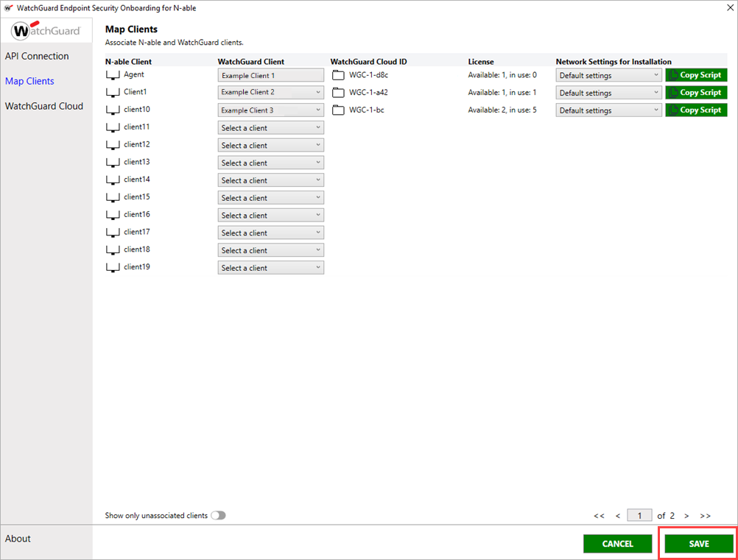Click the WatchGuard logo
Screen dimensions: 738x560
point(46,31)
